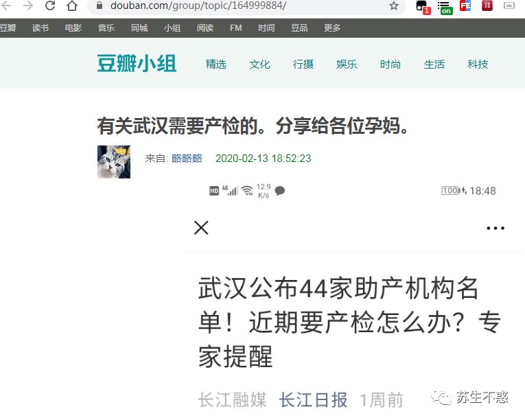Click the 豆瓣小组 logo
This screenshot has height=420, width=525.
coord(137,63)
